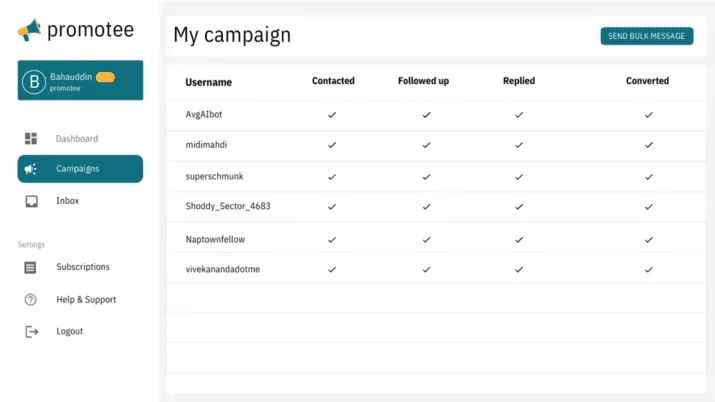The height and width of the screenshot is (402, 715).
Task: Click the Subscriptions list icon
Action: tap(30, 268)
